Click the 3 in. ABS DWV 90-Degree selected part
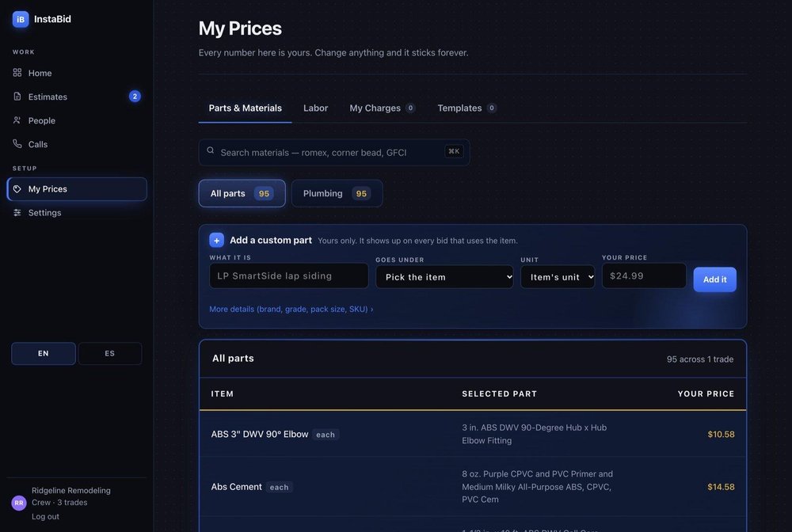The image size is (792, 532). click(535, 434)
